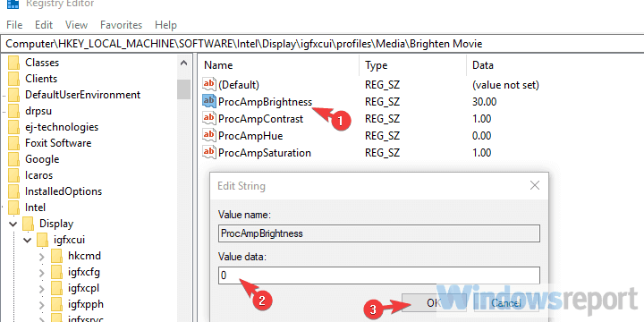644x322 pixels.
Task: Expand the hkcmd tree node
Action: pyautogui.click(x=41, y=257)
